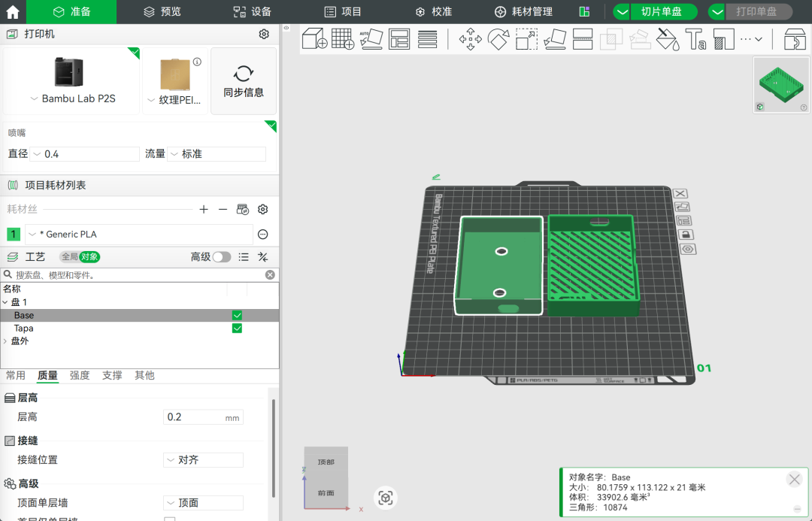812x521 pixels.
Task: Open the Assembly view icon
Action: coord(795,39)
